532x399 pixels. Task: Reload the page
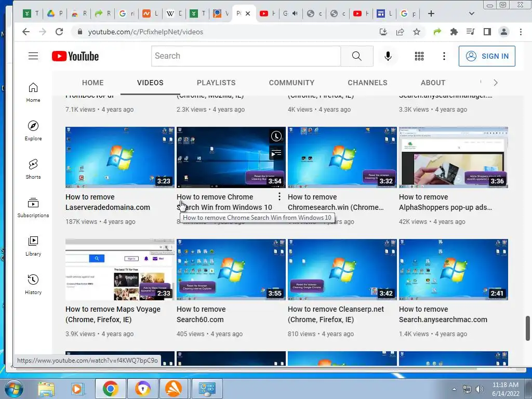click(59, 32)
